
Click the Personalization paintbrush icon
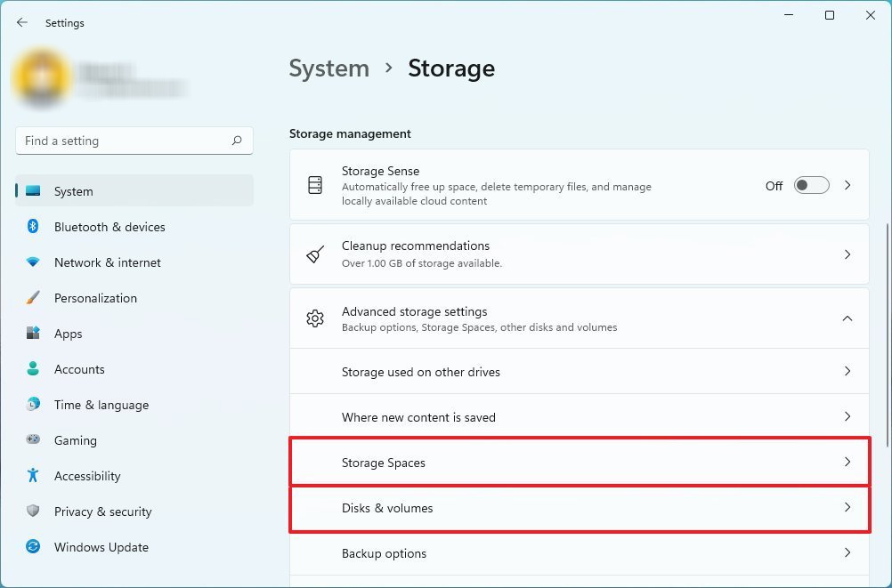click(33, 298)
